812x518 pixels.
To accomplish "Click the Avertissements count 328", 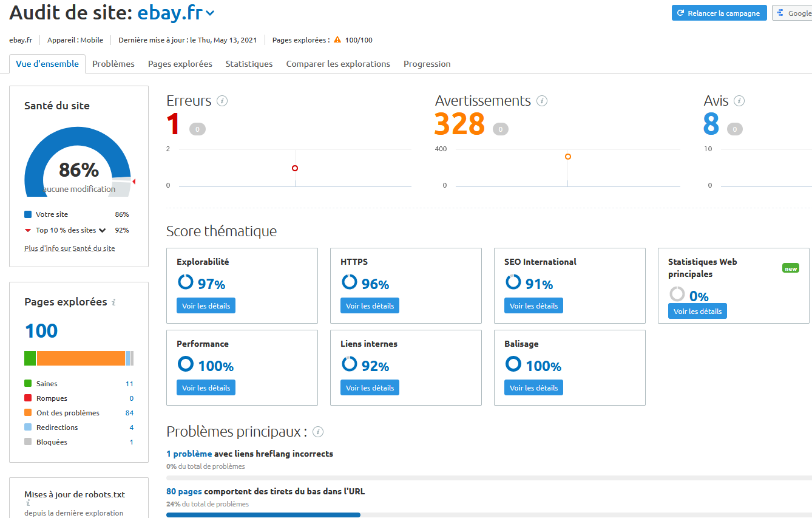I will point(459,124).
